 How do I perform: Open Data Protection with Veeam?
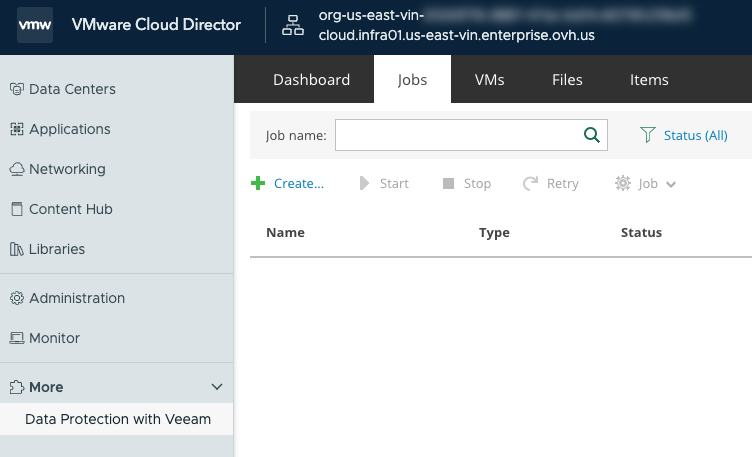pyautogui.click(x=117, y=419)
